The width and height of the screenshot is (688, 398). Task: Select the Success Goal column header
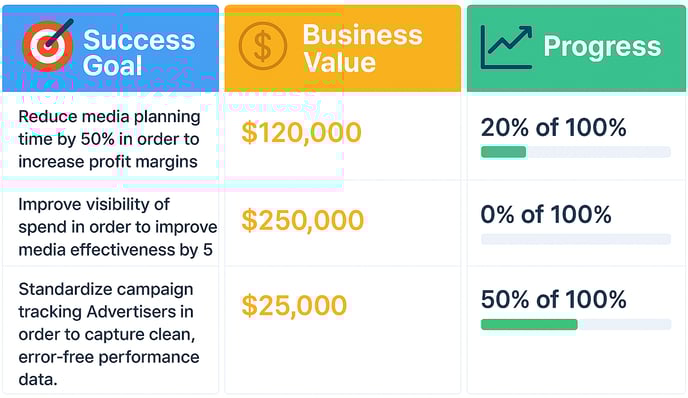[111, 48]
